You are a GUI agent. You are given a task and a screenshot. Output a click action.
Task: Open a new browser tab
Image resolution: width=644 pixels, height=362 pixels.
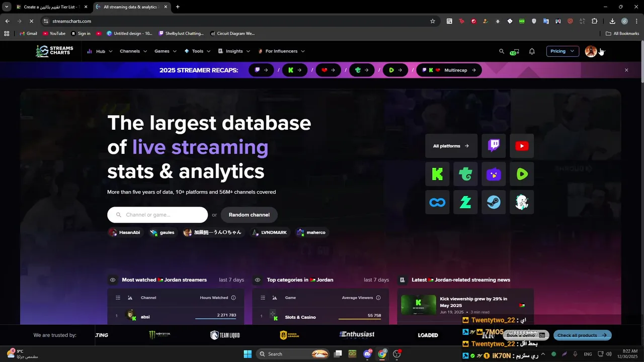tap(178, 7)
